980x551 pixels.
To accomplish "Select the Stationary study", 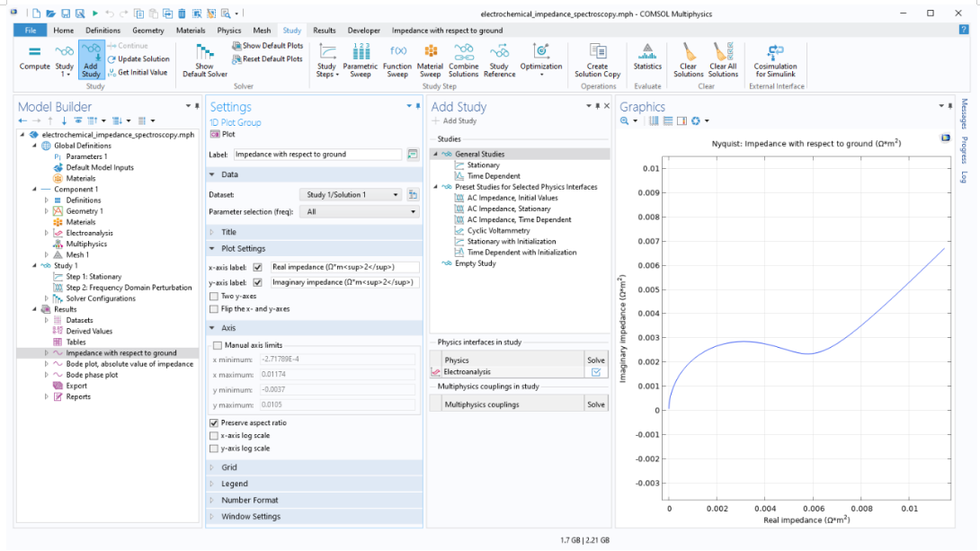I will click(483, 165).
